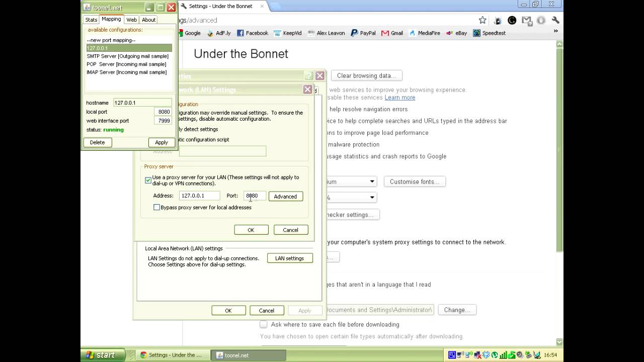Open Chrome wrench settings menu

555,20
